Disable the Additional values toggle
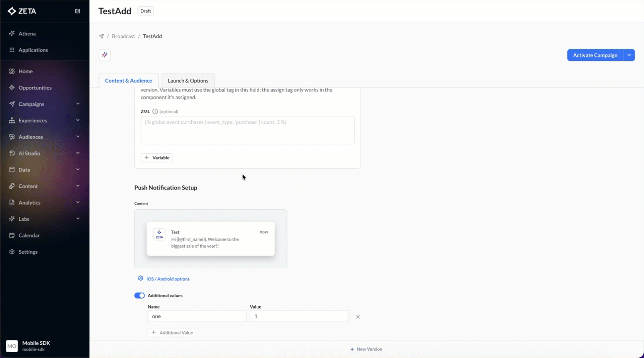 tap(139, 296)
